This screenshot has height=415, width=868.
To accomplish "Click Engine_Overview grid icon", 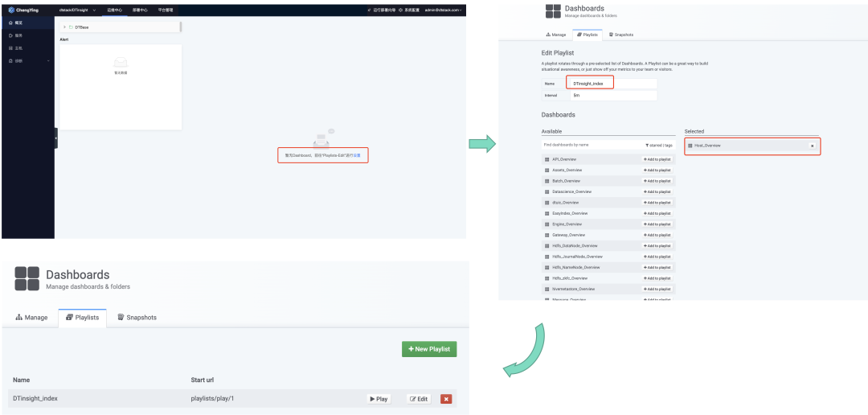I will click(547, 224).
